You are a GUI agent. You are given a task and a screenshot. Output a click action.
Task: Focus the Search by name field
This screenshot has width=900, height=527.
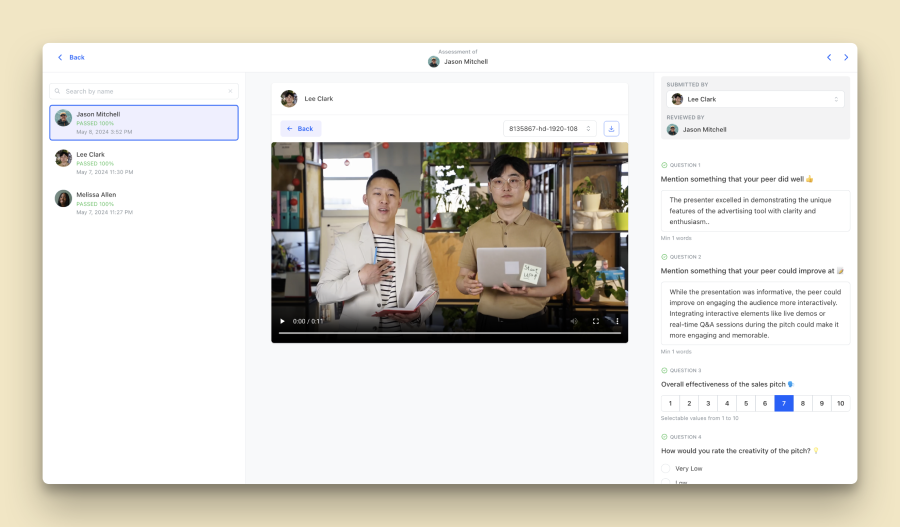point(143,91)
